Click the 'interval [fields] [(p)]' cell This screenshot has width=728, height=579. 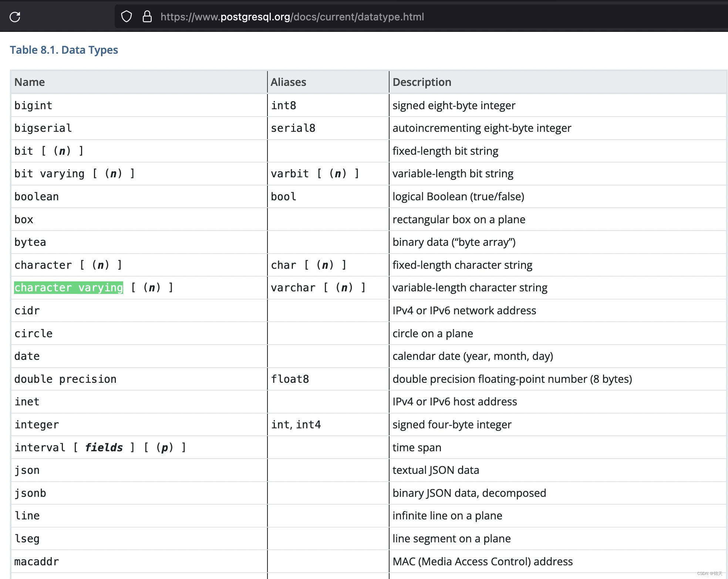(100, 447)
